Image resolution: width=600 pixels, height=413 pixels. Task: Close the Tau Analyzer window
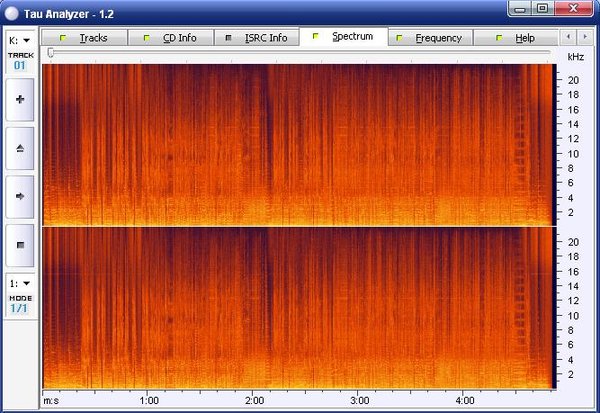(x=573, y=9)
